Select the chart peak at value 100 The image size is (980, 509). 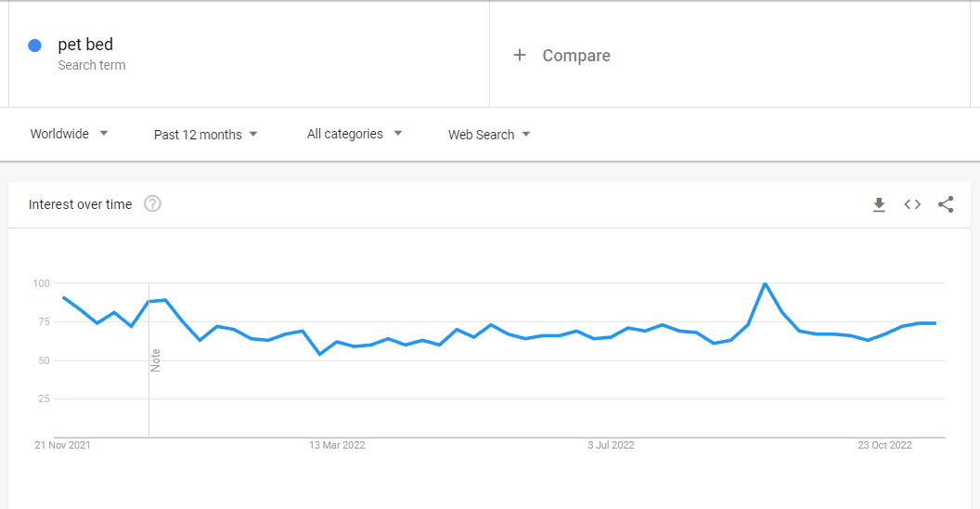[x=765, y=284]
